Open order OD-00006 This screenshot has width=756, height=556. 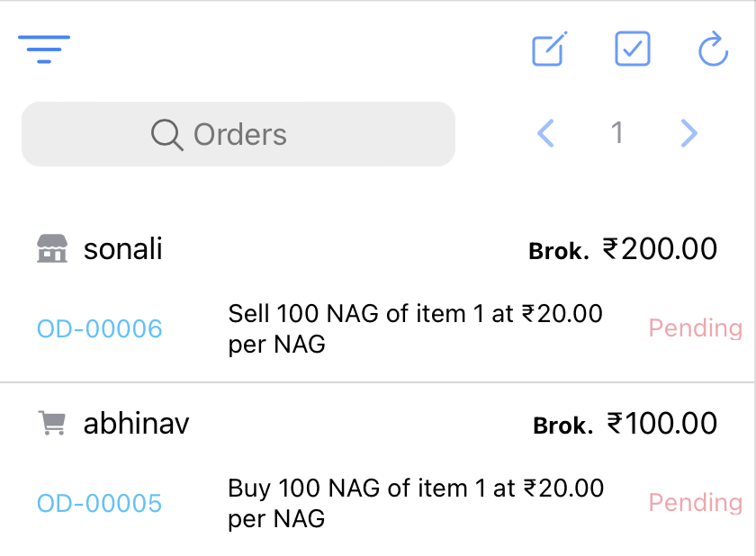tap(99, 328)
